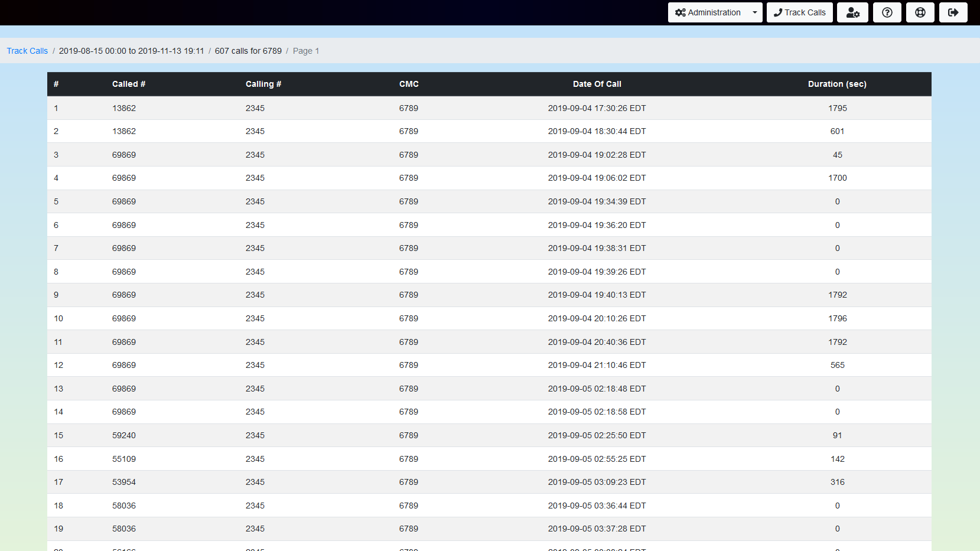This screenshot has width=980, height=551.
Task: Select called number 13862 in row 1
Action: 124,108
